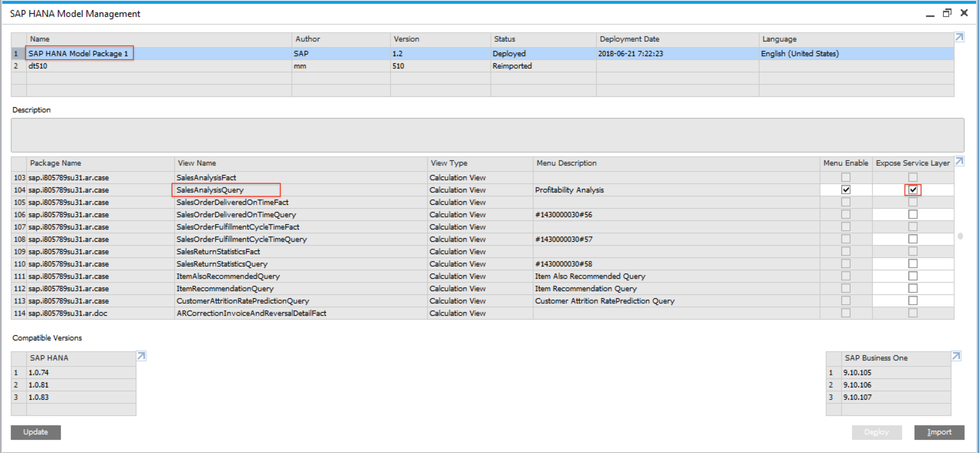This screenshot has width=980, height=453.
Task: Select SAP Business One version 9.10.107
Action: (889, 397)
